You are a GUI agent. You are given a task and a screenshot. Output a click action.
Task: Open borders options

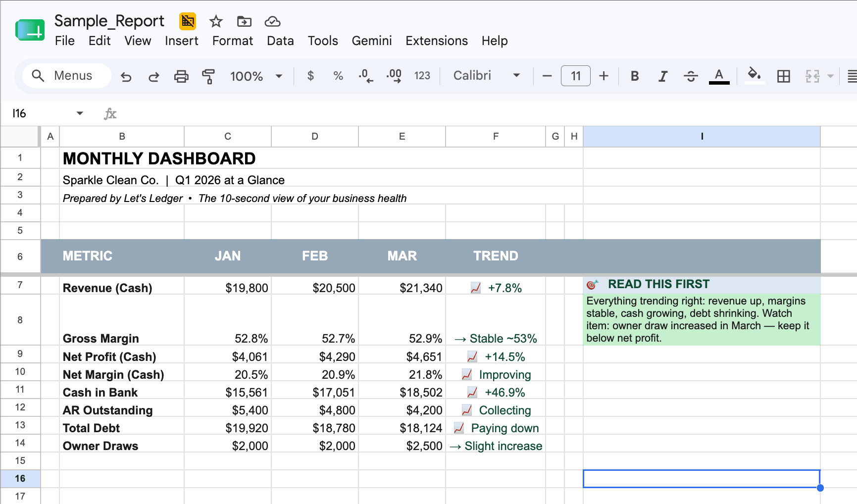(x=783, y=76)
